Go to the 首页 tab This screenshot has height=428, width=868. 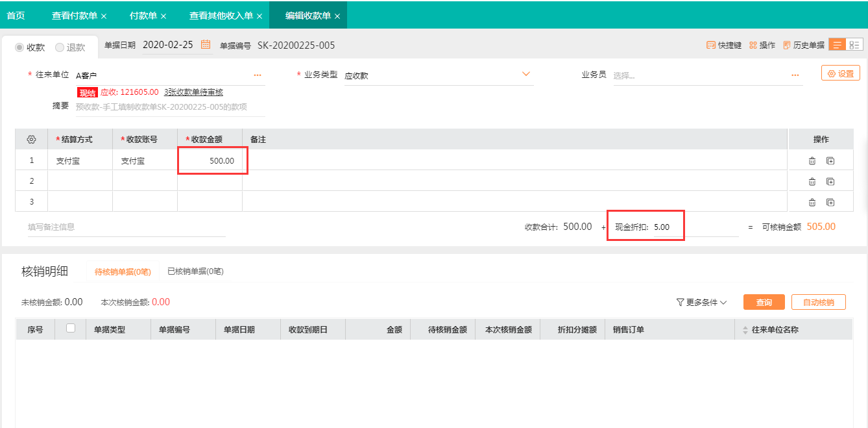[x=16, y=15]
